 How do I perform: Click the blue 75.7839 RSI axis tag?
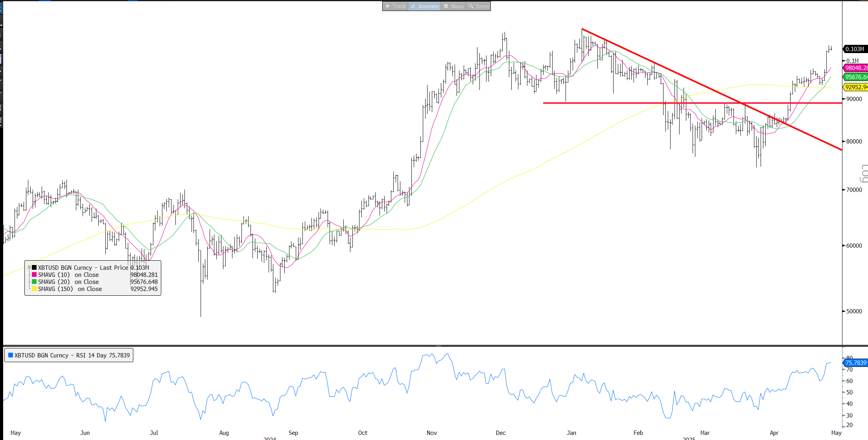[855, 363]
